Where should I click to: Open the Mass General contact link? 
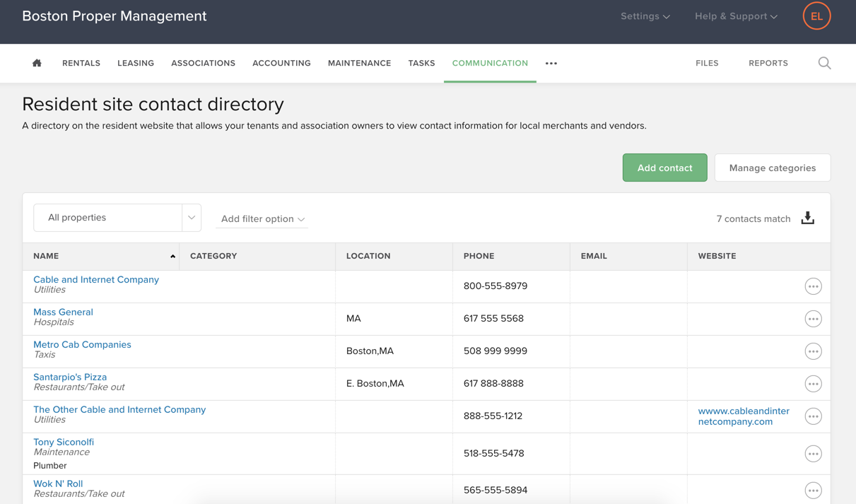point(63,312)
